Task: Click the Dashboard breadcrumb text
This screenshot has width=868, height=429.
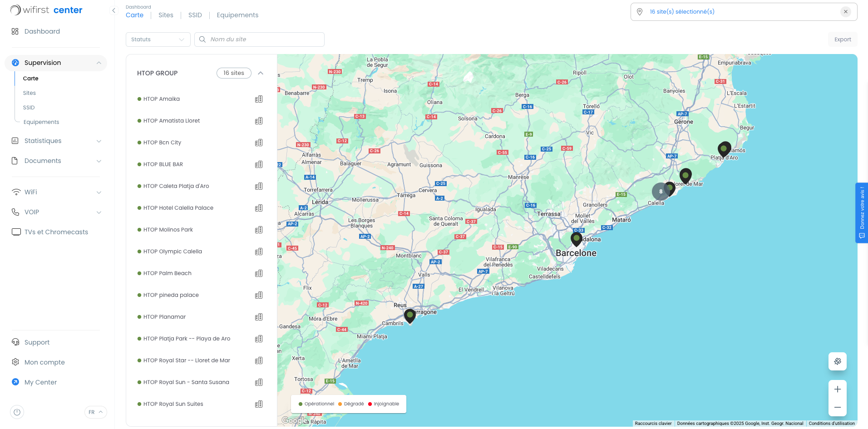Action: pos(138,7)
